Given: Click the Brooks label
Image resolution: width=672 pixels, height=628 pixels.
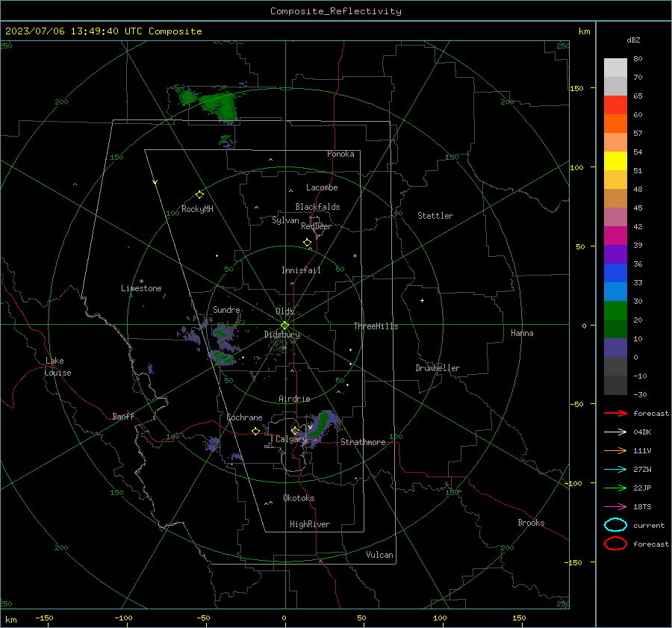Looking at the screenshot, I should 531,523.
